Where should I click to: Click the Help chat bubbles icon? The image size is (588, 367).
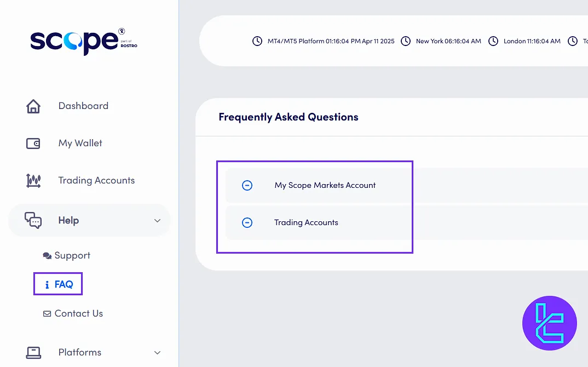click(33, 220)
